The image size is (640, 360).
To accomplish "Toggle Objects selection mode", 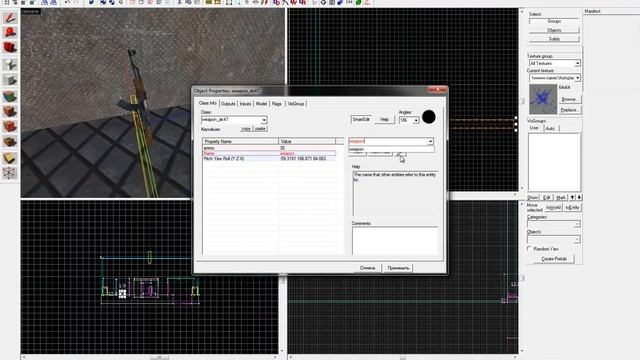I will pos(554,30).
